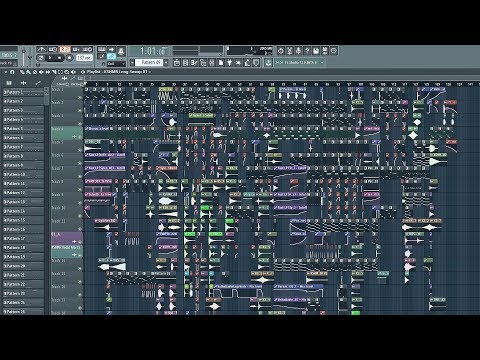The height and width of the screenshot is (360, 480).
Task: Toggle the highlighted orange countdown button
Action: pos(65,50)
